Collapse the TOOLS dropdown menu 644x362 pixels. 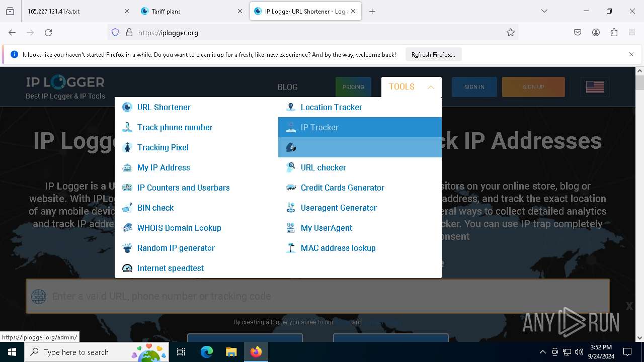[411, 87]
